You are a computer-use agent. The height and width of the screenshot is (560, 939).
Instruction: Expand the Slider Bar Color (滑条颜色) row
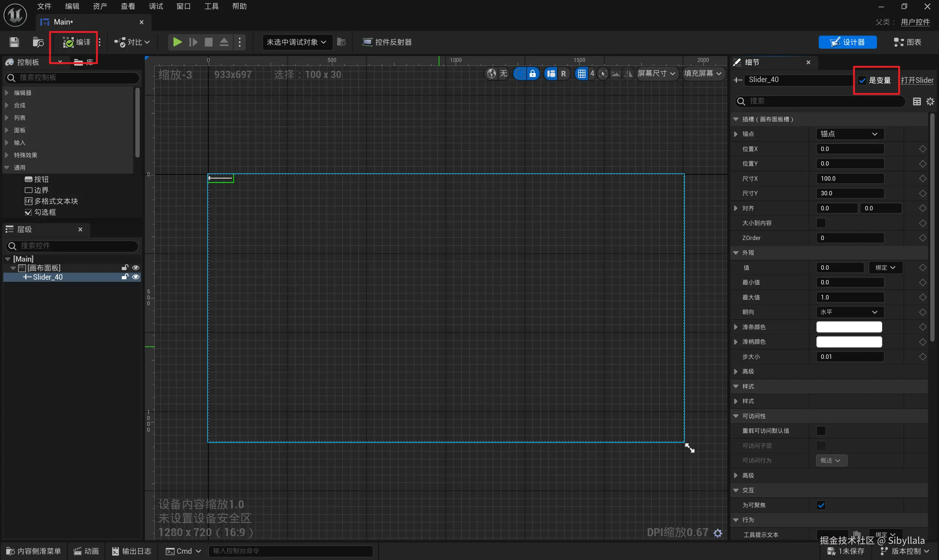click(735, 327)
